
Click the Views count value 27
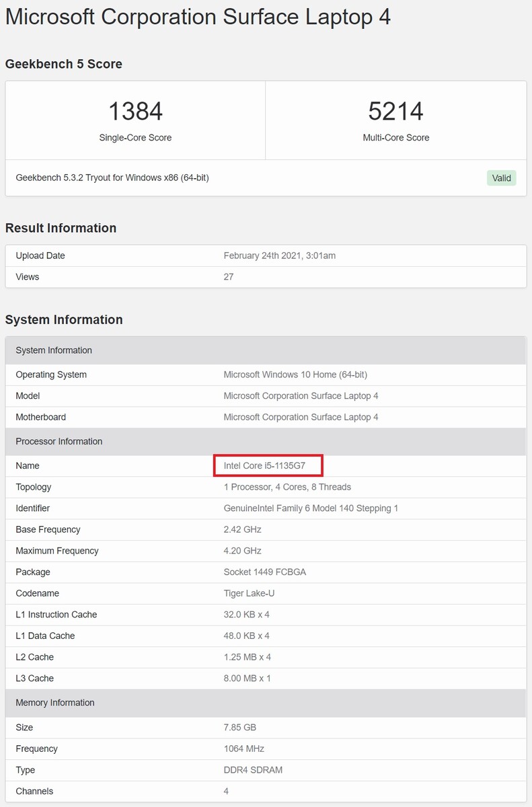pyautogui.click(x=229, y=277)
